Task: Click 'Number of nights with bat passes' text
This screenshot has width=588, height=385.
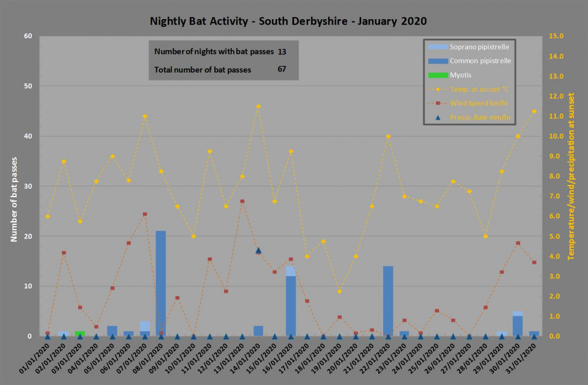Action: pos(214,51)
